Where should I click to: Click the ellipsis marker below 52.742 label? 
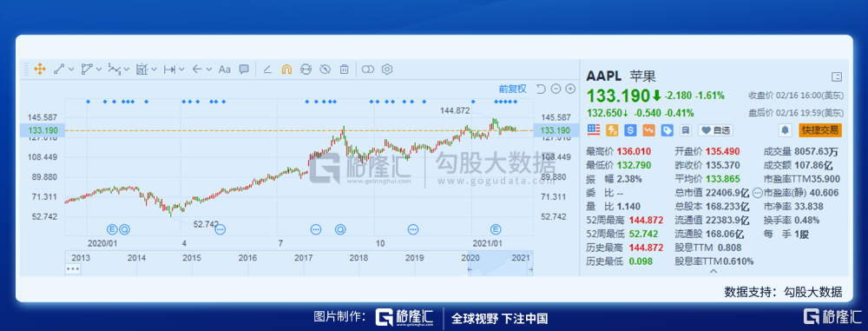[220, 228]
